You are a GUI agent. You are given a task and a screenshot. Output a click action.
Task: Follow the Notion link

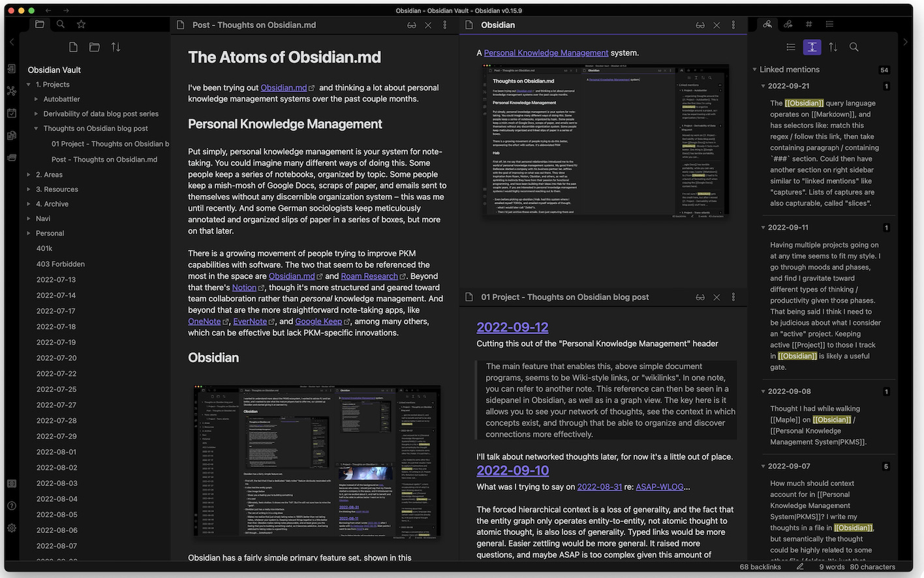(x=244, y=288)
